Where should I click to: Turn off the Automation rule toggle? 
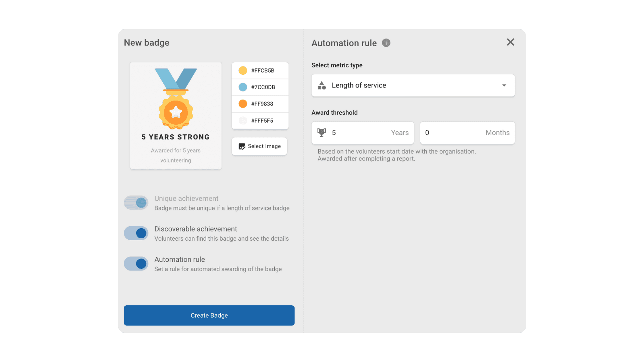click(136, 263)
